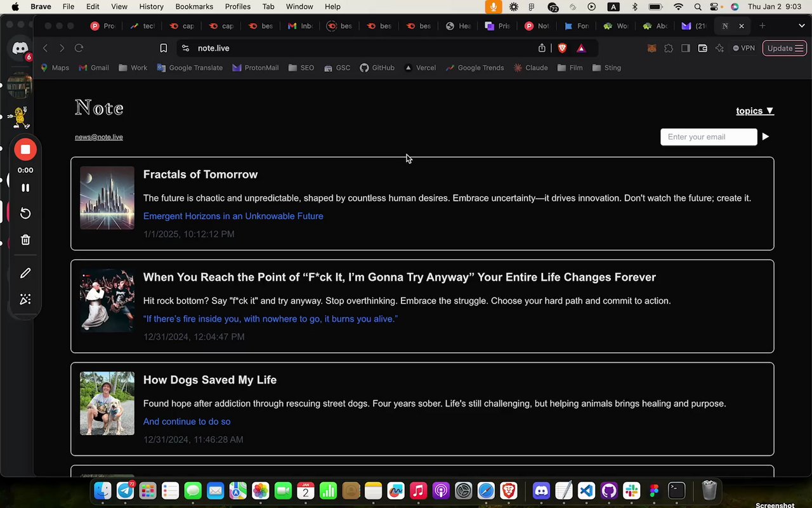
Task: Open the 'How Dogs Saved My Life' article
Action: [x=210, y=380]
